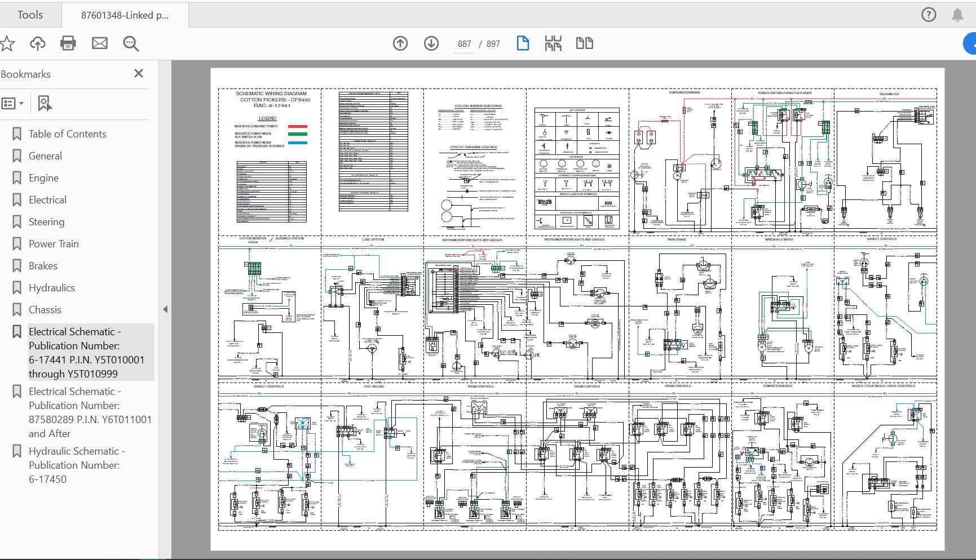Go to previous page arrow

400,43
